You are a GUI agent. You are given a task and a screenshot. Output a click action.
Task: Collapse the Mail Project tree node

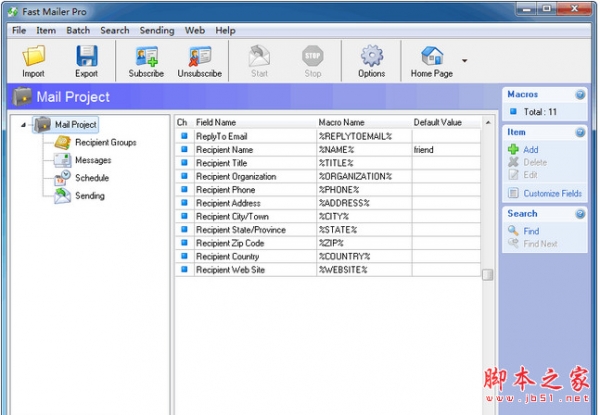pyautogui.click(x=23, y=125)
